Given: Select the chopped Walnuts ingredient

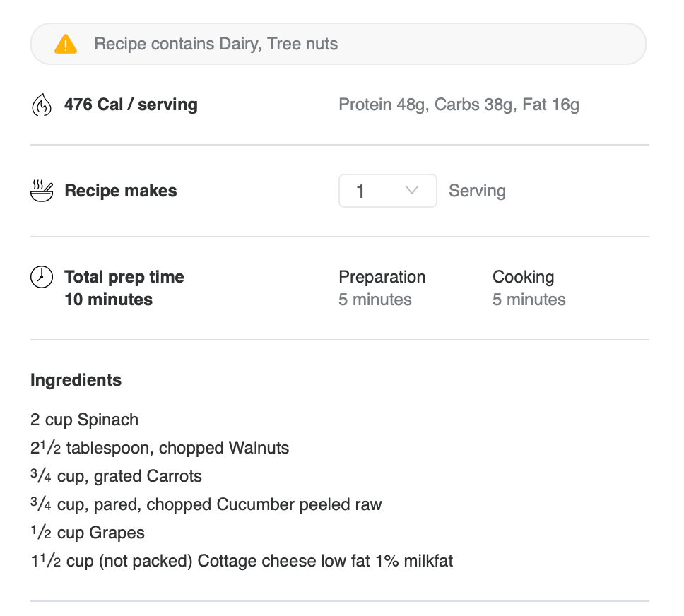Looking at the screenshot, I should [x=160, y=448].
